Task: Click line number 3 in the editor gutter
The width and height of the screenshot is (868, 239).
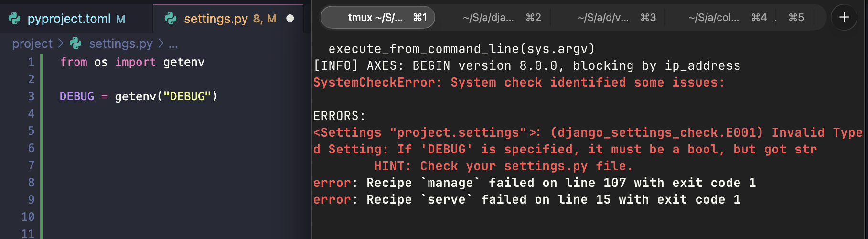Action: pyautogui.click(x=31, y=97)
